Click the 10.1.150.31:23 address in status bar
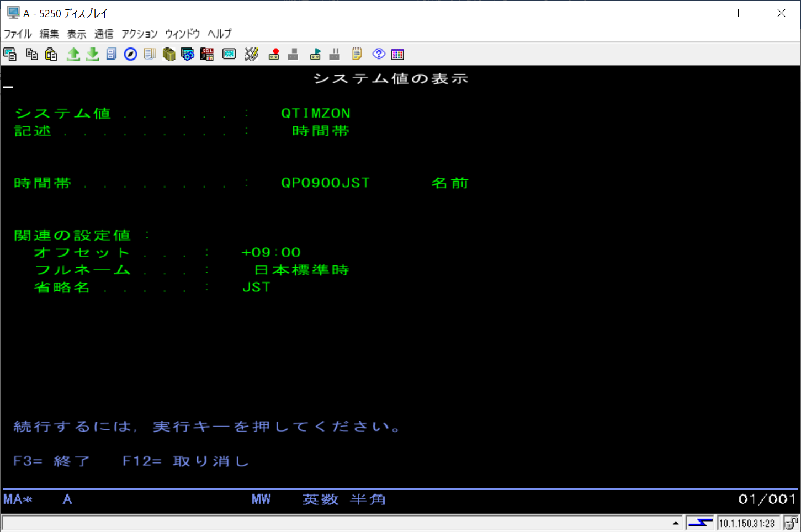The height and width of the screenshot is (532, 801). (747, 523)
